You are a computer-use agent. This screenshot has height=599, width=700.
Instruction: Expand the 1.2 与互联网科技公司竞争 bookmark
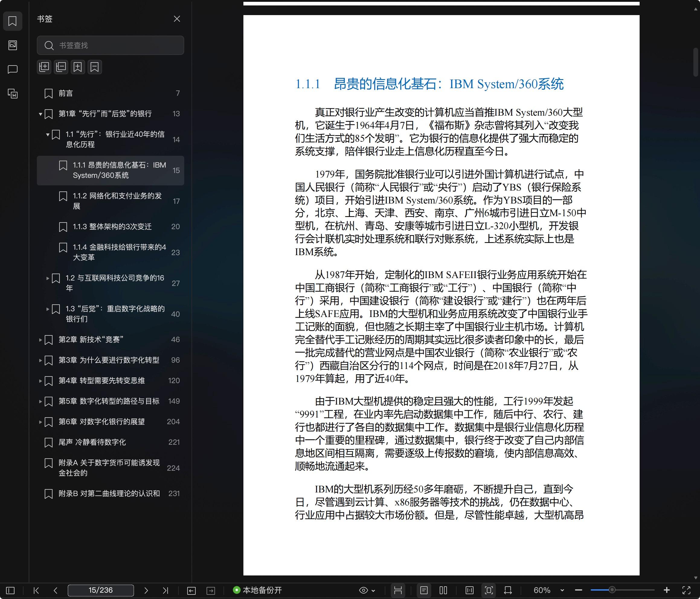48,278
